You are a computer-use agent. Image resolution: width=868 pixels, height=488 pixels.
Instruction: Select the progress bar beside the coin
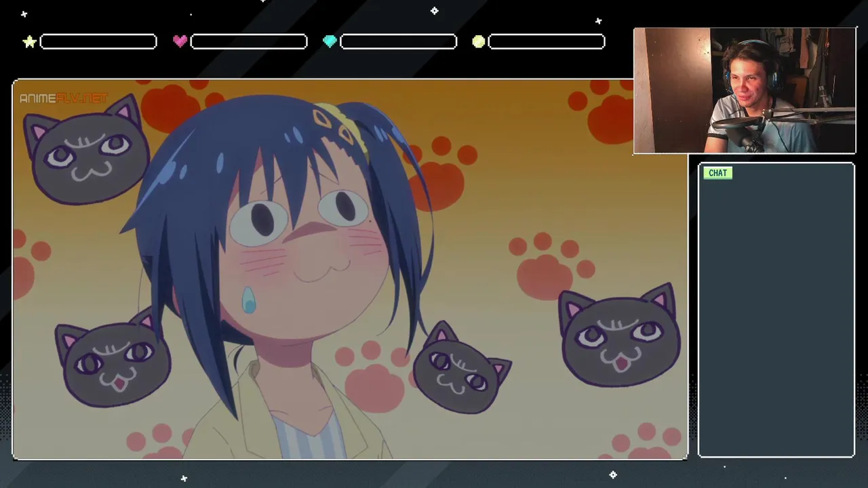547,42
